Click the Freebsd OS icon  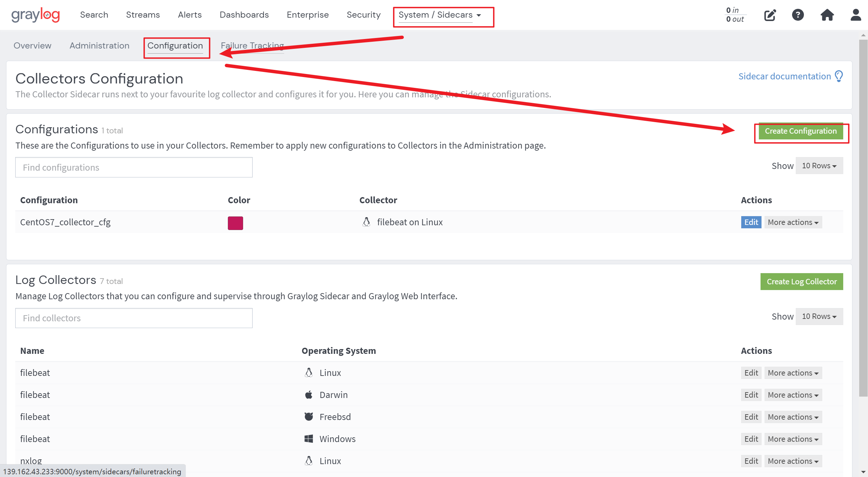click(x=309, y=417)
